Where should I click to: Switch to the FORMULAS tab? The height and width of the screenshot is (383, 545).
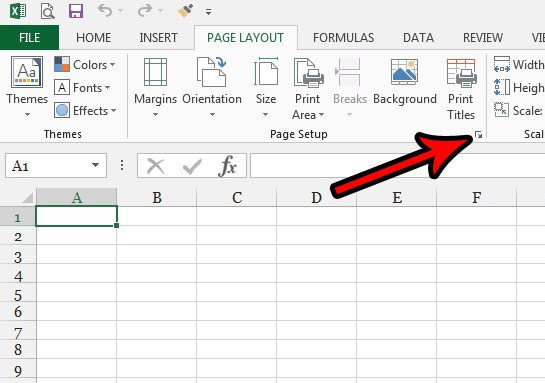coord(343,38)
